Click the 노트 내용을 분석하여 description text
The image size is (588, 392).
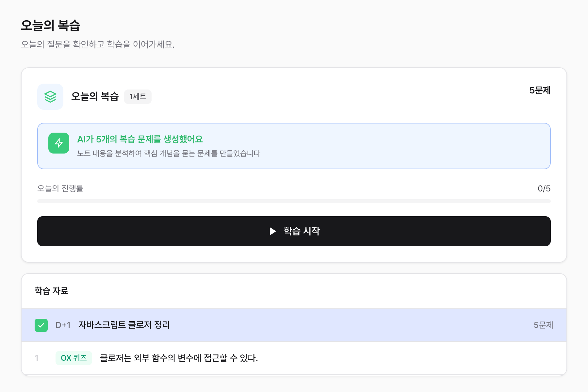click(169, 153)
